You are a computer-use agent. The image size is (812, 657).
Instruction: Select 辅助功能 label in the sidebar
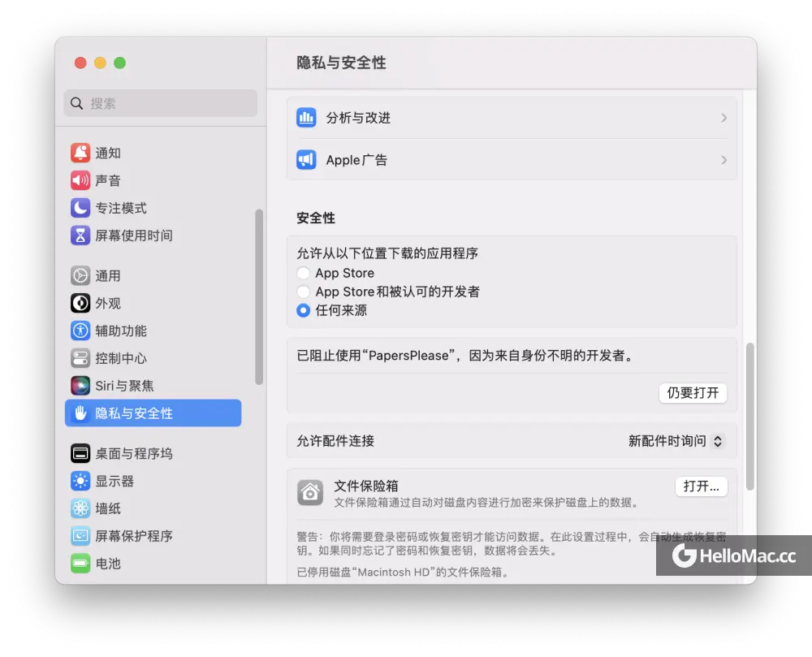(x=121, y=331)
